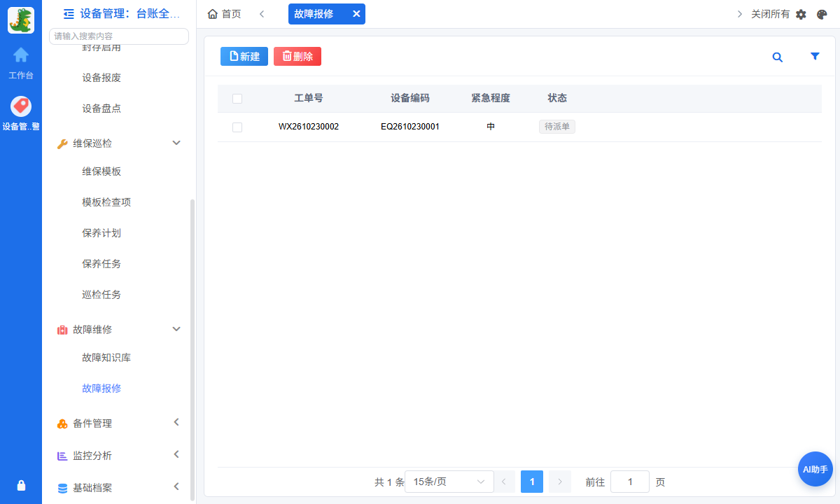Image resolution: width=840 pixels, height=504 pixels.
Task: Click the urgency value 中
Action: click(x=491, y=127)
